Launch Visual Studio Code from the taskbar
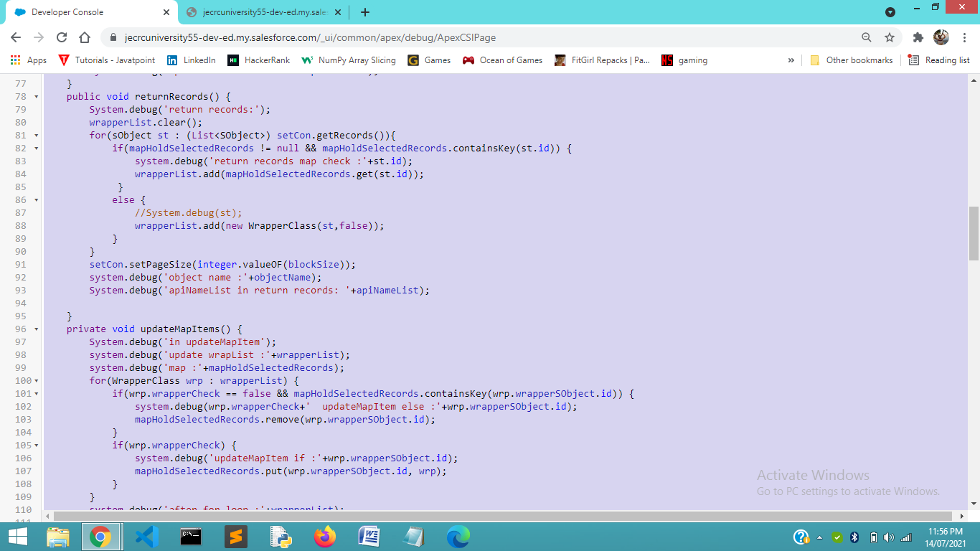Image resolution: width=980 pixels, height=551 pixels. [146, 536]
